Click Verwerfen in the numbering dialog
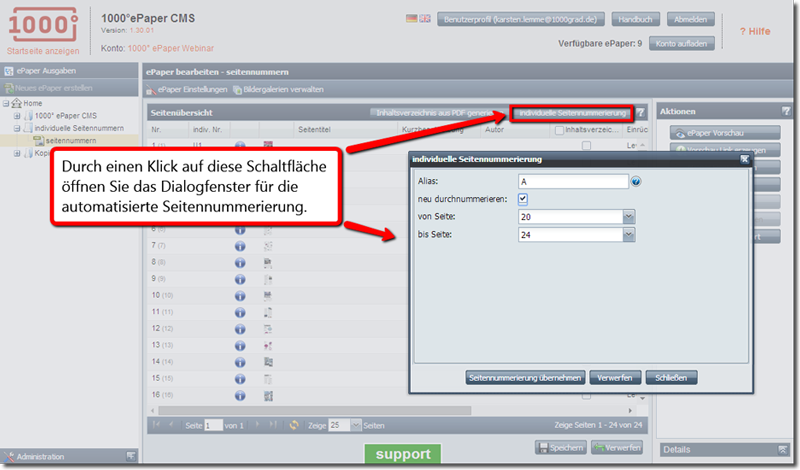Viewport: 800px width, 470px height. (615, 378)
